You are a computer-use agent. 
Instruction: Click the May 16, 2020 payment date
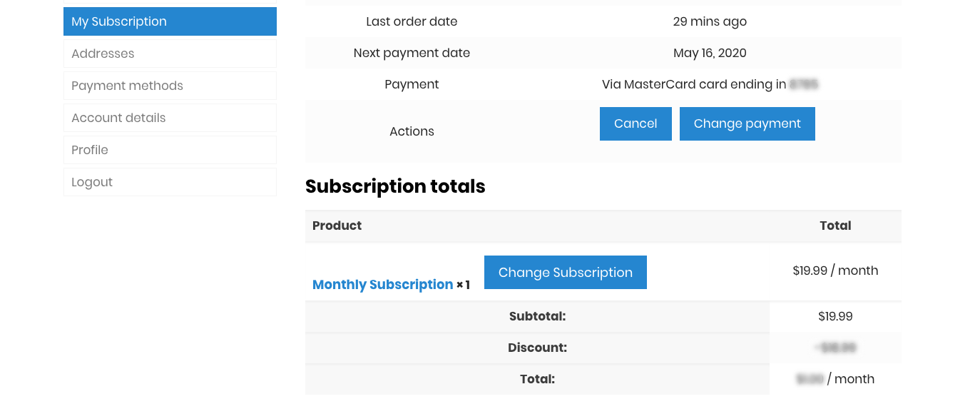coord(710,53)
